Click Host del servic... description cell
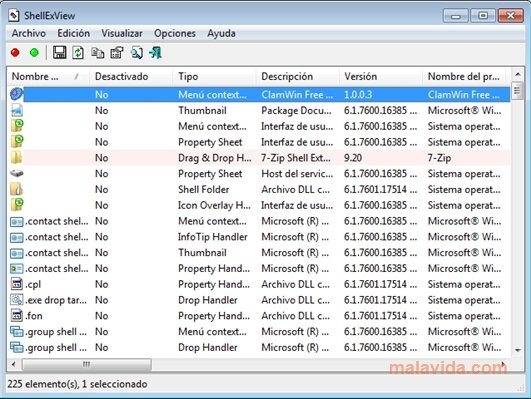This screenshot has width=531, height=399. pos(297,174)
